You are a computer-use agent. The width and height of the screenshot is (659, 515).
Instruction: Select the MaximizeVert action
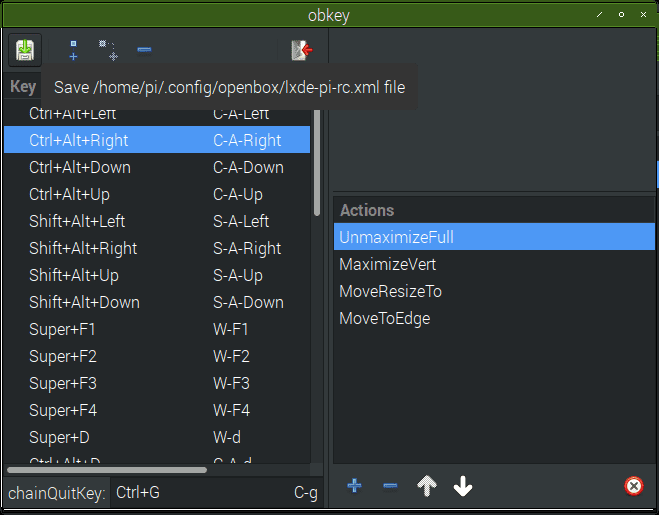point(494,264)
